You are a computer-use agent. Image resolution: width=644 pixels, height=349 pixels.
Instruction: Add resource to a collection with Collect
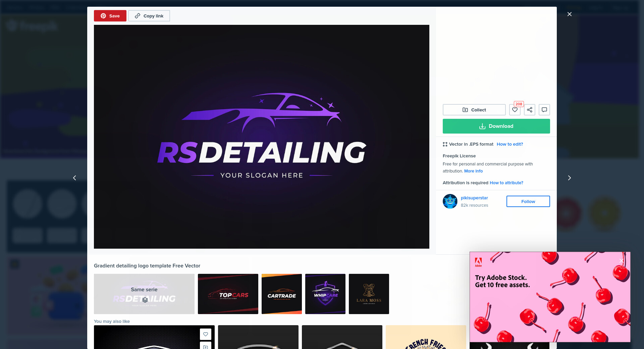tap(474, 110)
